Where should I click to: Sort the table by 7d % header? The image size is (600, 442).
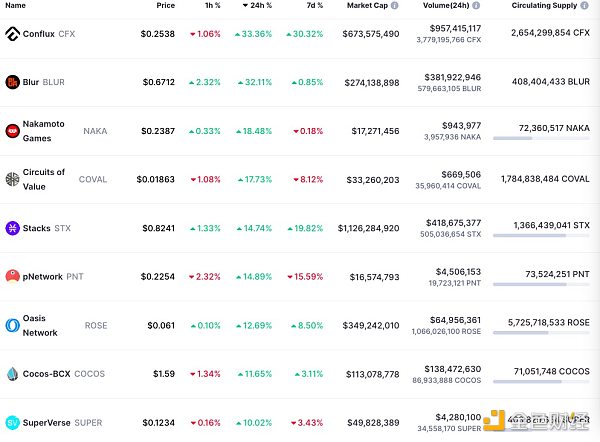[x=313, y=5]
